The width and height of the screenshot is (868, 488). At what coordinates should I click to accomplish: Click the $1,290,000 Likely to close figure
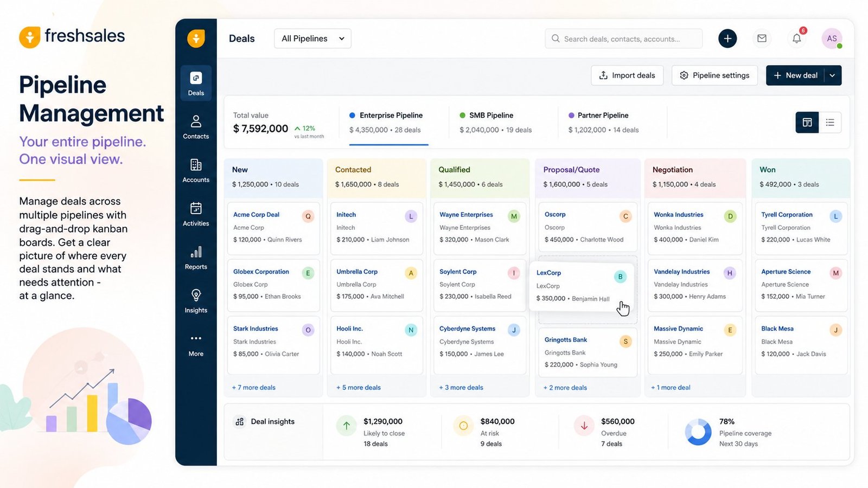point(383,421)
